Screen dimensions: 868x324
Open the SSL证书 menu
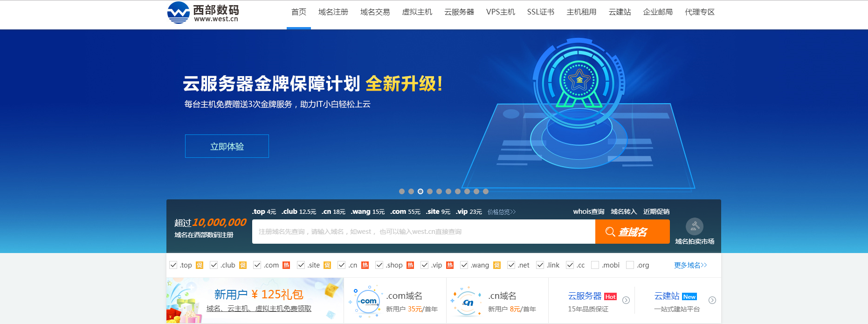click(541, 12)
